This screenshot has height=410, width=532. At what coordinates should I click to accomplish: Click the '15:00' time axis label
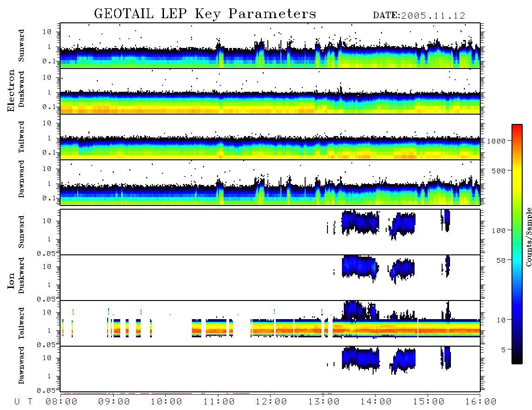tap(429, 402)
